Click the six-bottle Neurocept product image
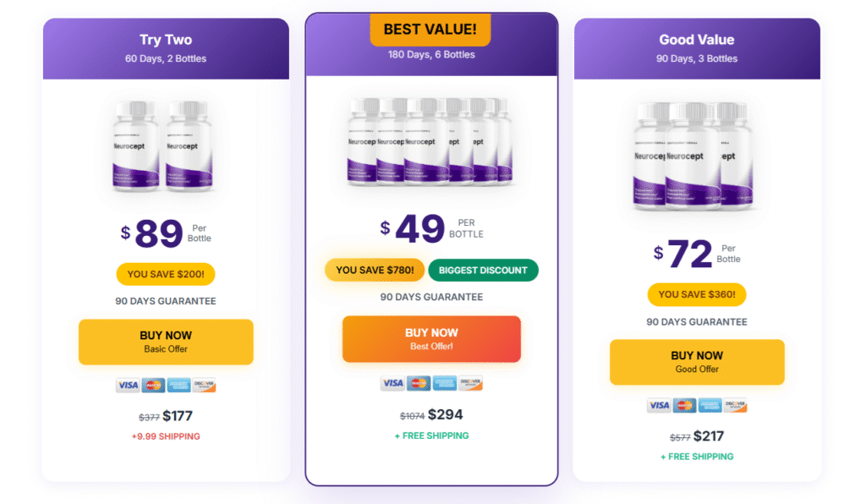 pos(431,140)
